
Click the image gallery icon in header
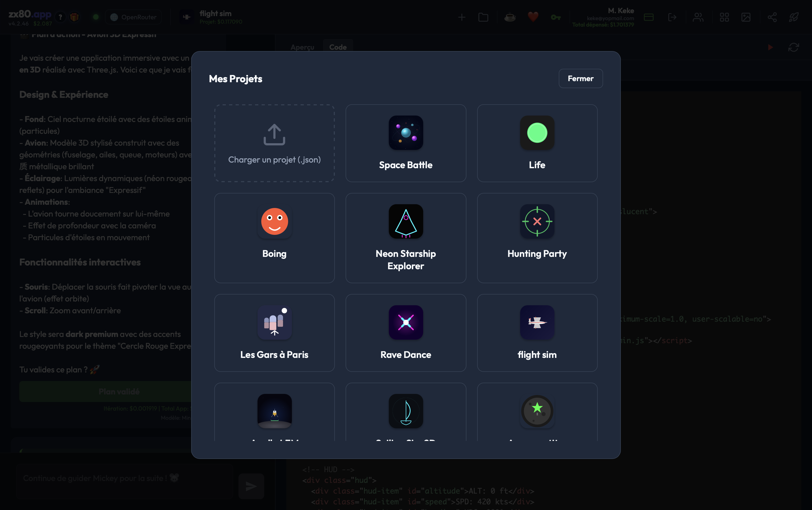pos(746,17)
